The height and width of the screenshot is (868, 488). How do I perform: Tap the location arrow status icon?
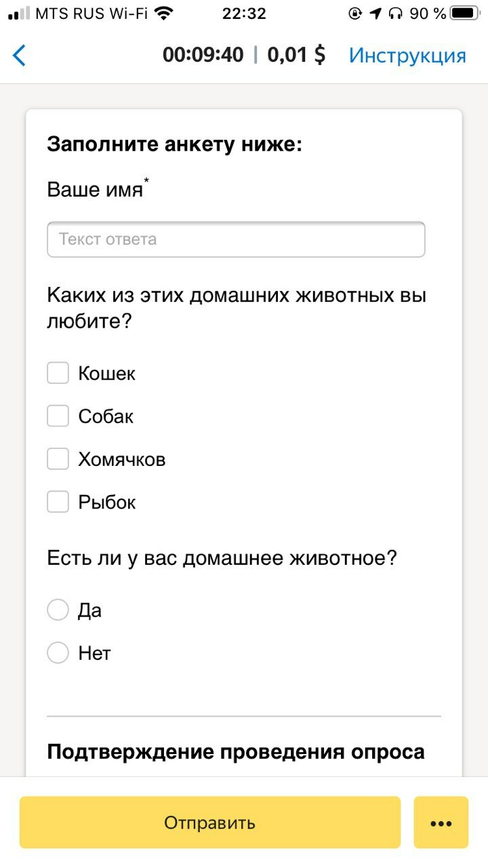(376, 13)
